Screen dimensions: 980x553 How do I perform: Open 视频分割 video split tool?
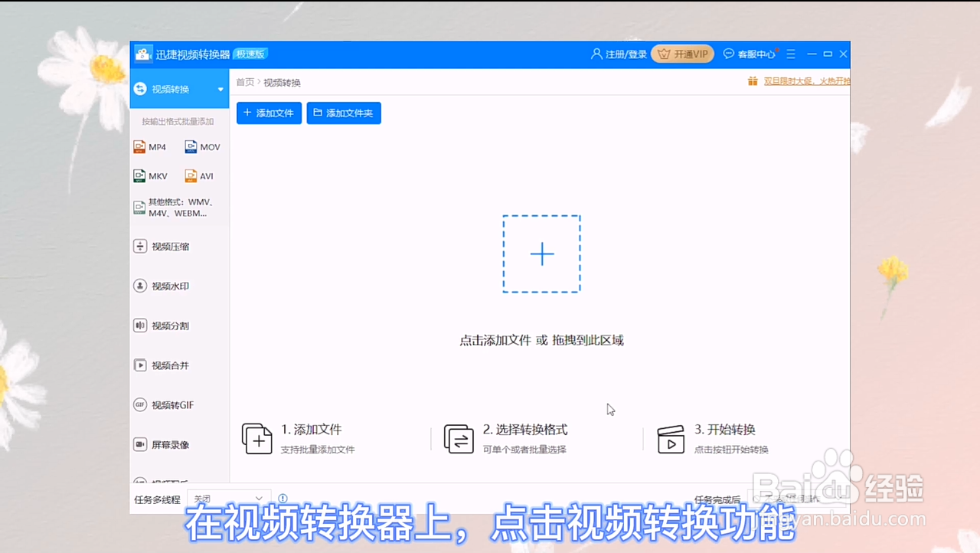tap(162, 326)
